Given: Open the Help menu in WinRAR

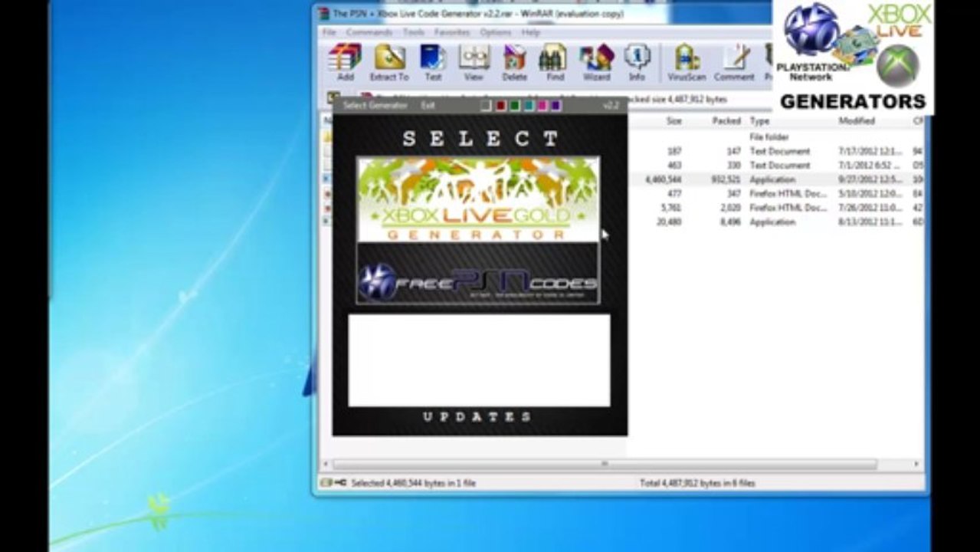Looking at the screenshot, I should [531, 32].
